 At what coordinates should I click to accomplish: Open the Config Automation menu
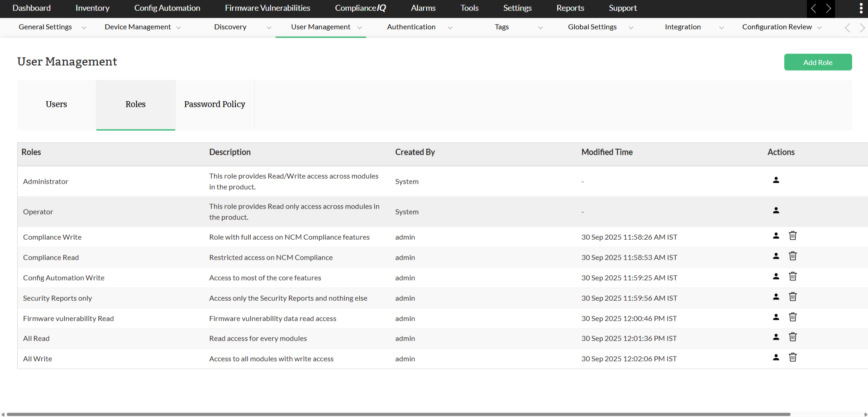click(x=167, y=8)
